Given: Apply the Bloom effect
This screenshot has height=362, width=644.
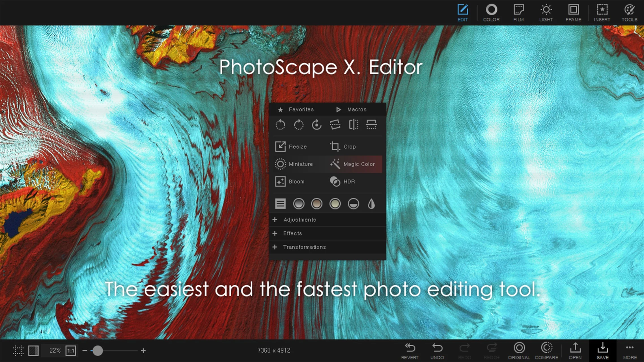Looking at the screenshot, I should (x=296, y=182).
